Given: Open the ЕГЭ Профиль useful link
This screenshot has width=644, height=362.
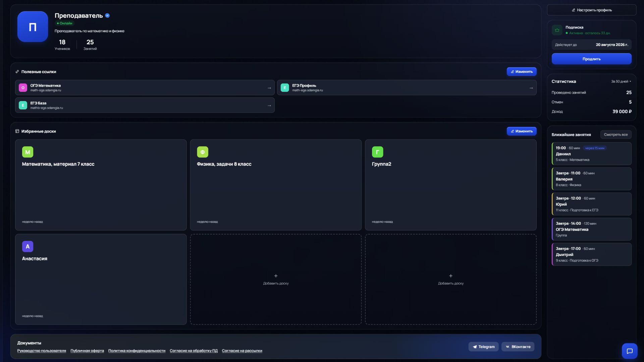Looking at the screenshot, I should (407, 88).
